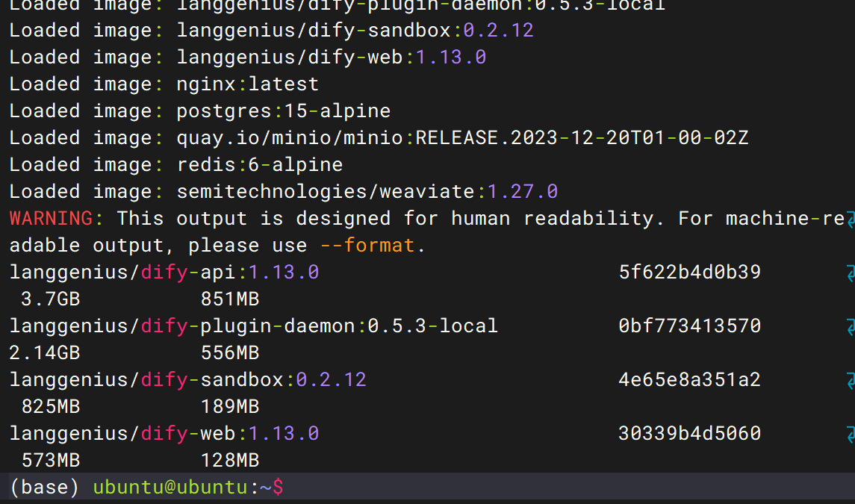Image resolution: width=855 pixels, height=504 pixels.
Task: Click the wrap arrow on the 4e65e8a351a2 row
Action: 851,379
